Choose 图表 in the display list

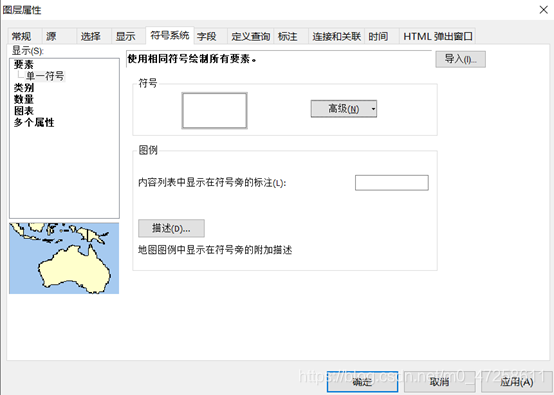coord(24,111)
